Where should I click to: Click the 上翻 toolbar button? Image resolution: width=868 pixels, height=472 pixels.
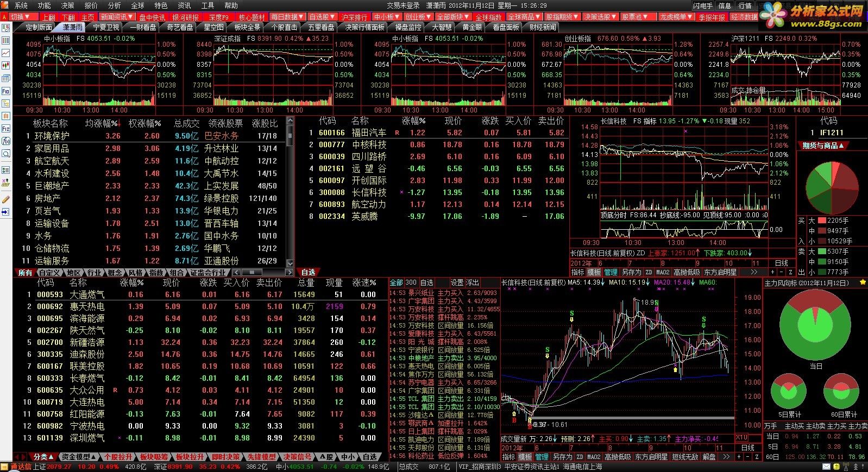pos(49,17)
